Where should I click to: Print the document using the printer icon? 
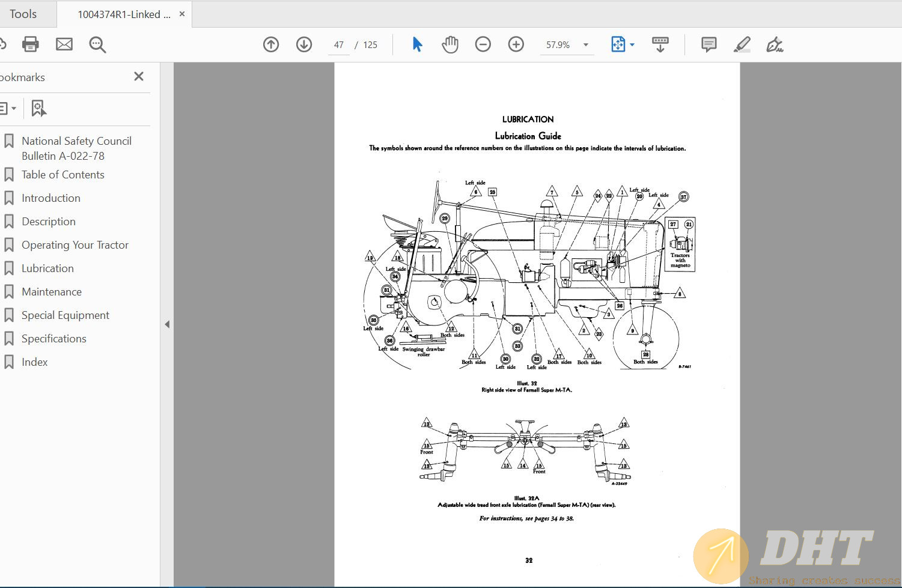pos(30,44)
